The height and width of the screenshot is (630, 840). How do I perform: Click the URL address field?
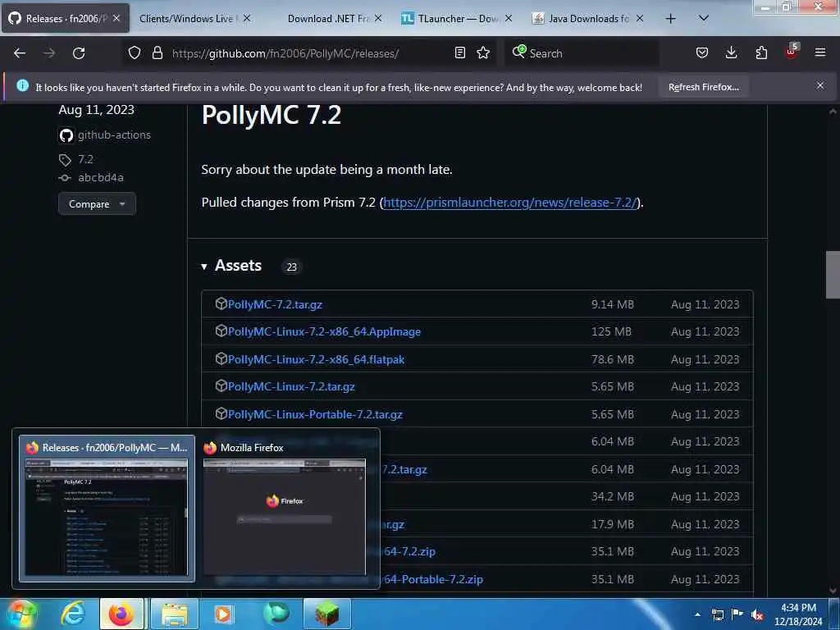point(311,53)
